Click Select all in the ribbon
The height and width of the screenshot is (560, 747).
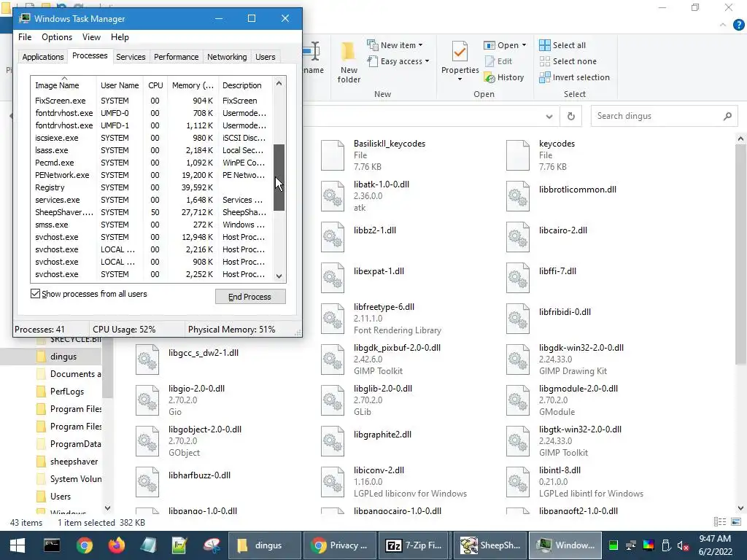click(x=562, y=45)
